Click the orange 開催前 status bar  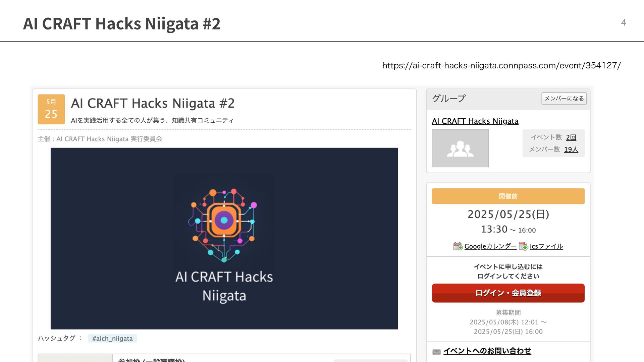[x=508, y=196]
